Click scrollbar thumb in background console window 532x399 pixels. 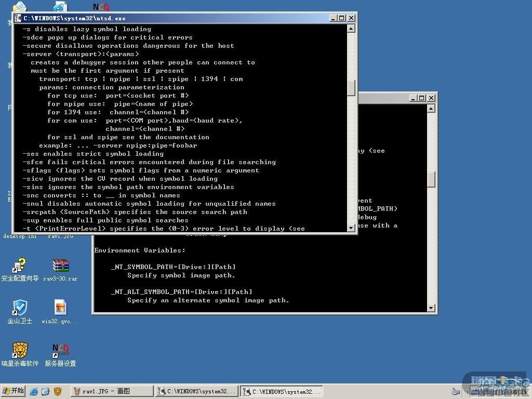431,179
